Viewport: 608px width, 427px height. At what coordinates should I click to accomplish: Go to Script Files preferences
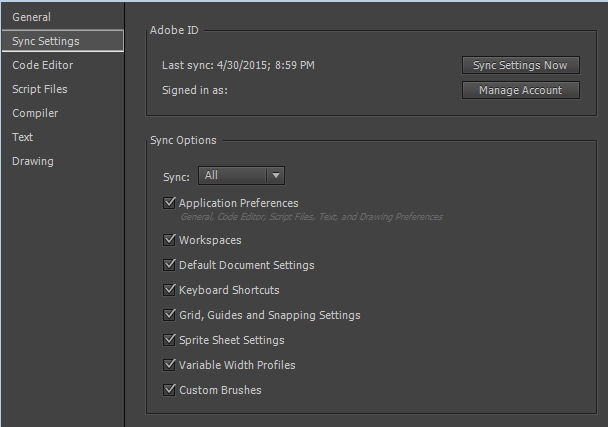click(x=40, y=89)
